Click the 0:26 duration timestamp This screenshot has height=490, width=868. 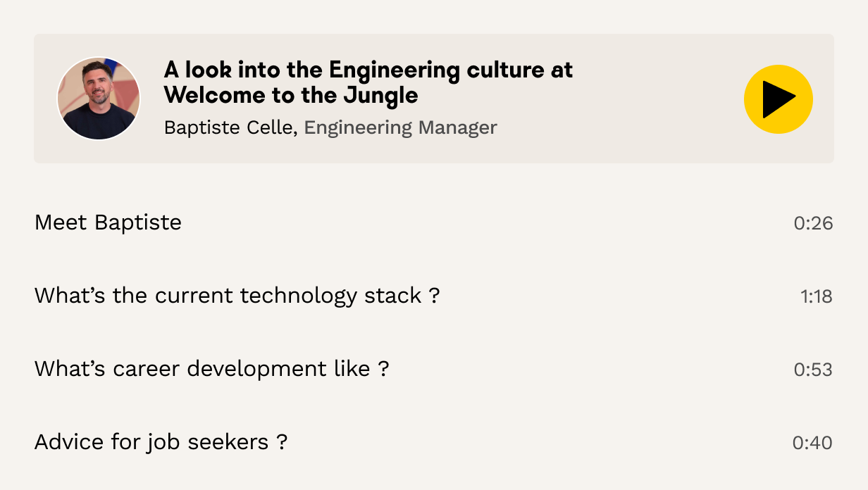point(813,224)
